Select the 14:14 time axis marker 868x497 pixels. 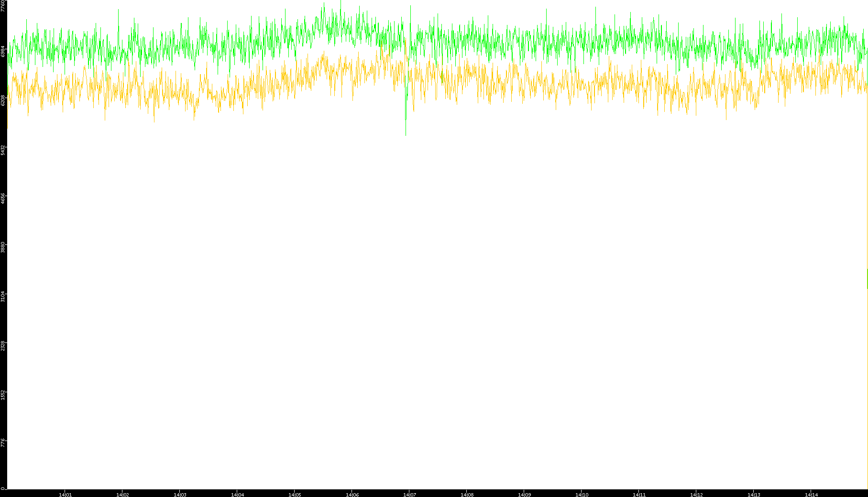pos(811,494)
